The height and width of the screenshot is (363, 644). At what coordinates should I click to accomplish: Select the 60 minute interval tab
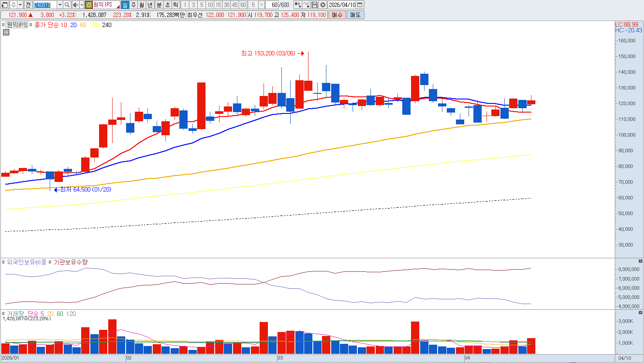tap(243, 5)
